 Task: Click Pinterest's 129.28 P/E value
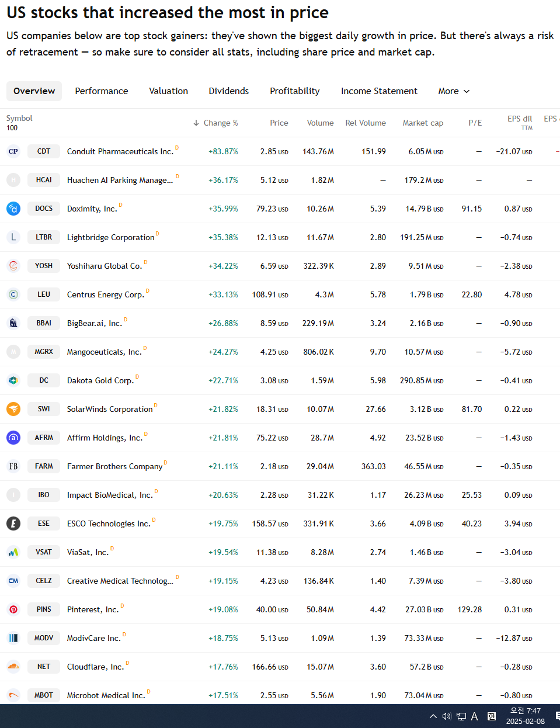tap(470, 609)
